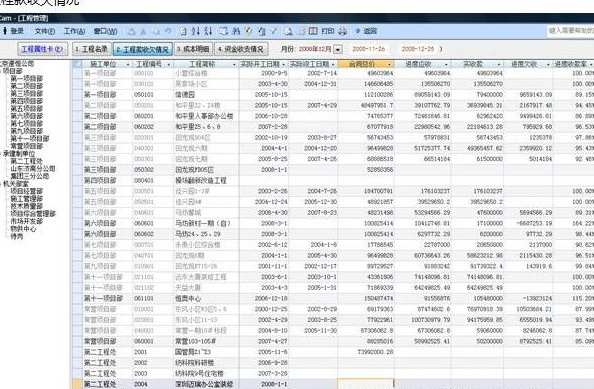Viewport: 594px width, 389px height.
Task: Open the 实际竣工日期 column filter arrow
Action: tap(333, 64)
